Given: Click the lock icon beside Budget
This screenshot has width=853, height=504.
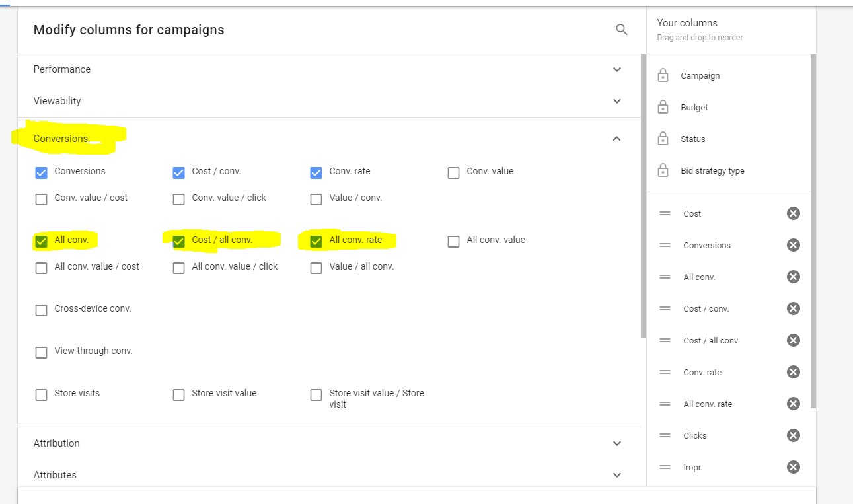Looking at the screenshot, I should click(x=663, y=107).
